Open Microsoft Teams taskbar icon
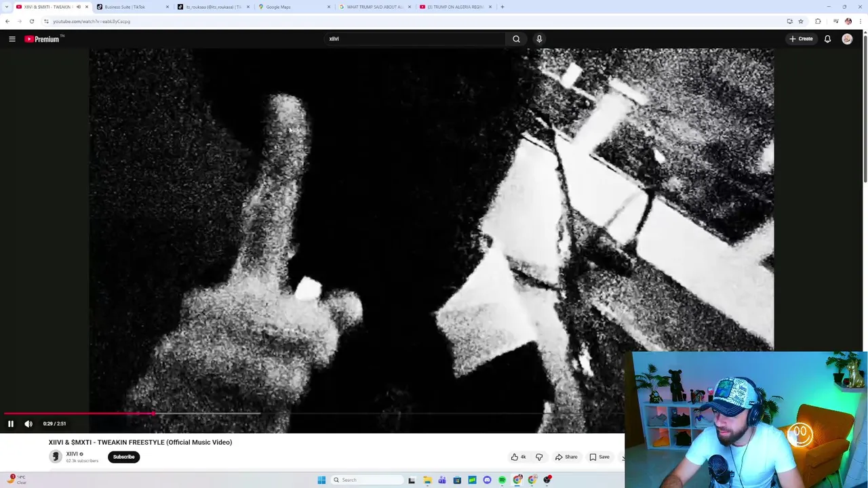Screen dimensions: 868x488 click(x=442, y=480)
